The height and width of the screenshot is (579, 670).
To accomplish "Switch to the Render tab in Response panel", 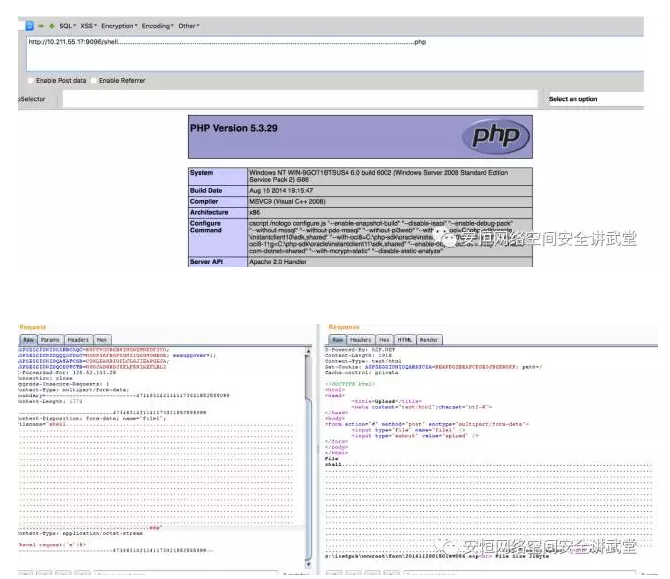I will 429,340.
